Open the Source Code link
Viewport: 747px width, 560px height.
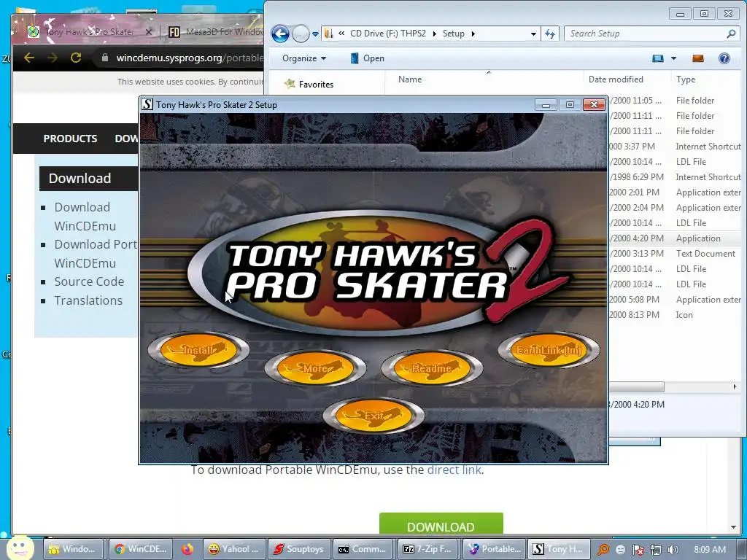click(89, 281)
